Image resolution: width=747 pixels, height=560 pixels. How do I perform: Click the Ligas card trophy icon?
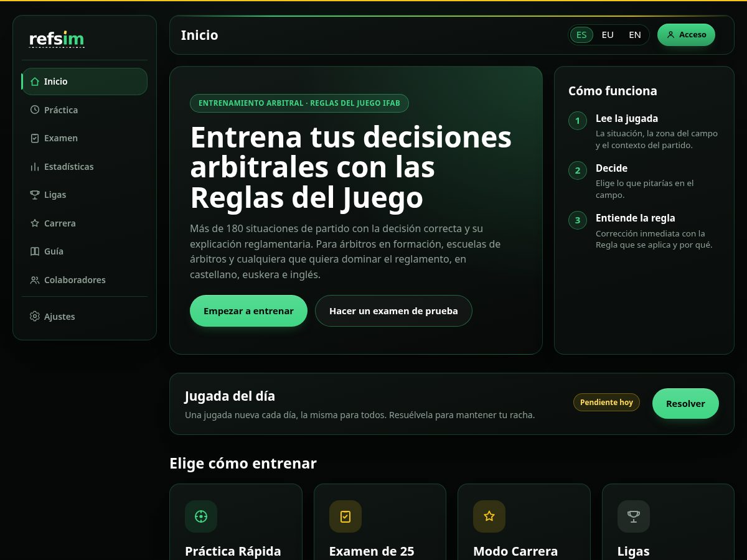point(634,516)
